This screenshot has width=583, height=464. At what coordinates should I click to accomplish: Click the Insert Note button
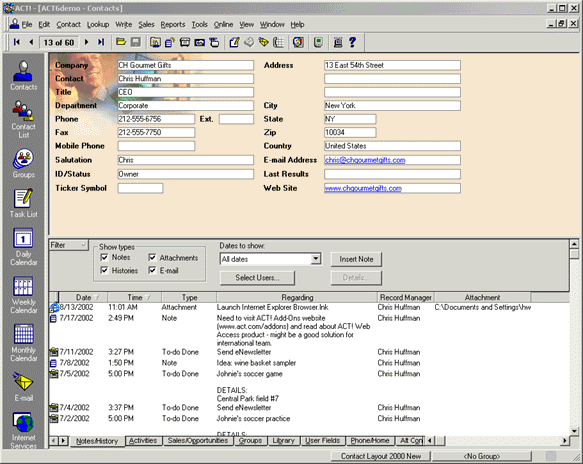(356, 259)
